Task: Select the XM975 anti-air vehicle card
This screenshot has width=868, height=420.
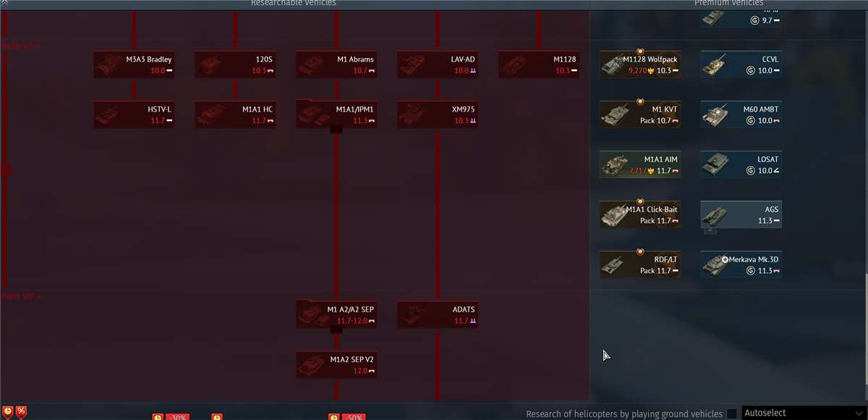Action: coord(438,114)
